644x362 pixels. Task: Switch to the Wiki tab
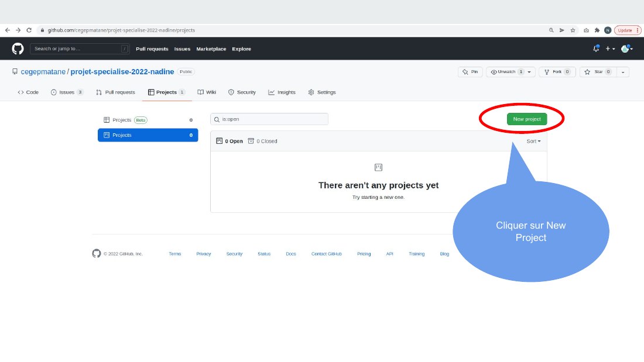207,92
